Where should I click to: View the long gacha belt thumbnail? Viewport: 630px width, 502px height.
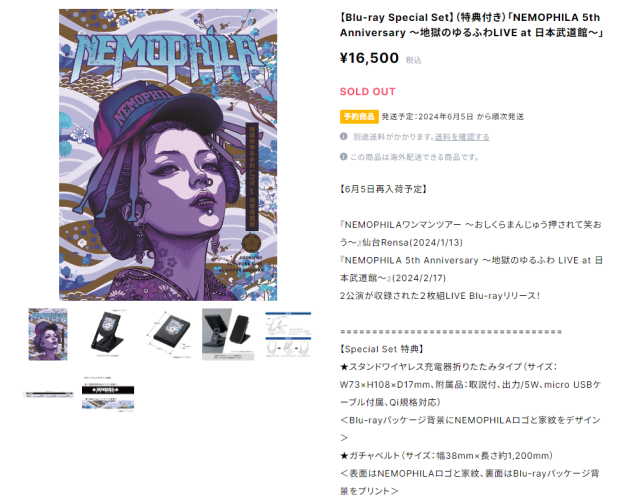click(x=48, y=394)
